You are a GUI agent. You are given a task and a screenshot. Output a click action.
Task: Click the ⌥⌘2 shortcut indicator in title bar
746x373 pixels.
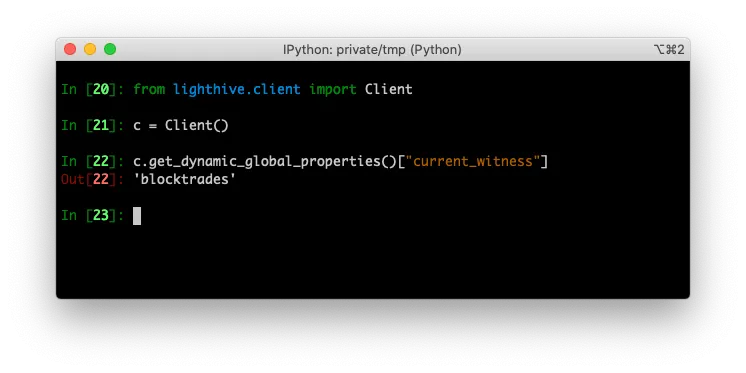pos(669,49)
